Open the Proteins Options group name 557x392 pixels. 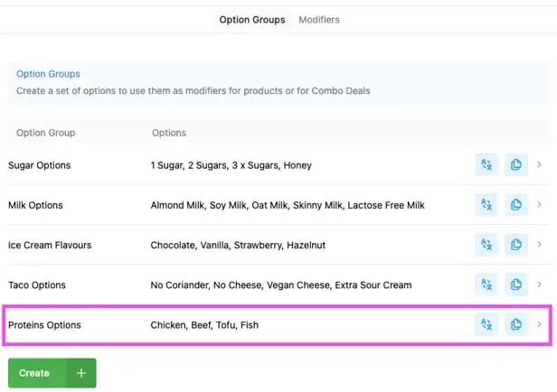point(44,325)
